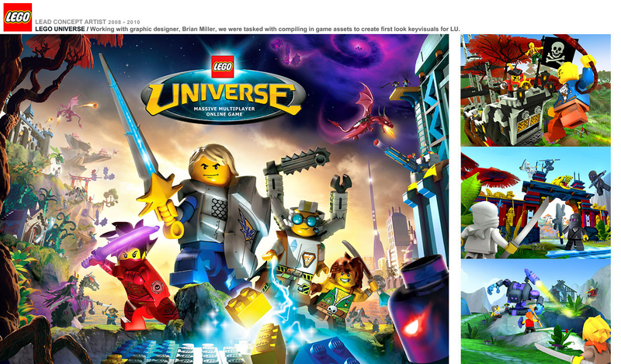Open the main LEGO Universe key visual
Screen dimensions: 621x364
click(224, 199)
